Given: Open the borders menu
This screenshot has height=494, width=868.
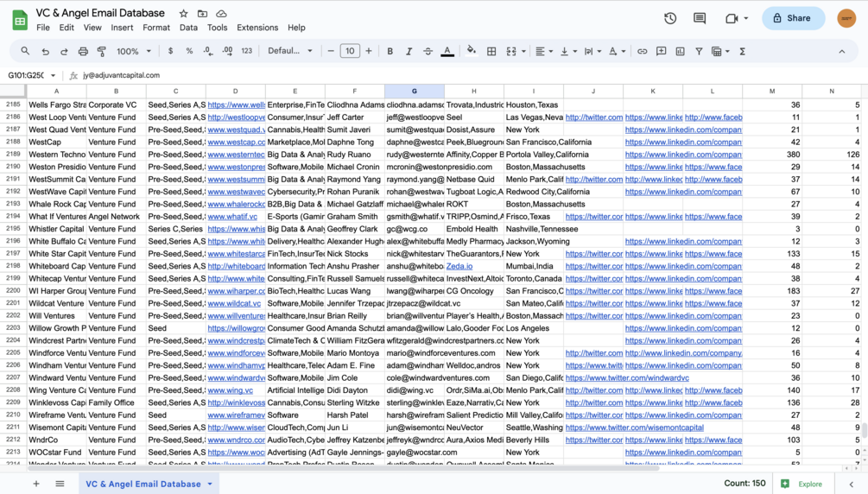Looking at the screenshot, I should pyautogui.click(x=491, y=51).
